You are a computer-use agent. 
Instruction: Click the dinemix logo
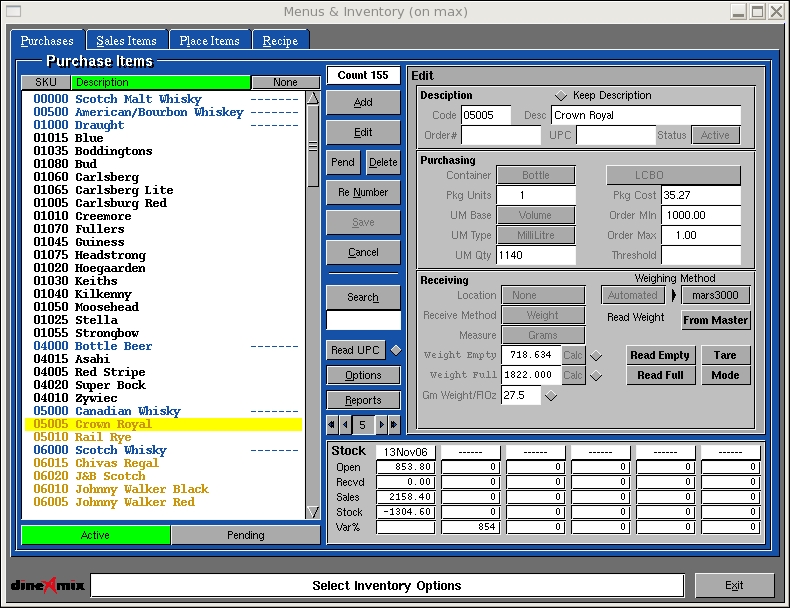click(48, 585)
